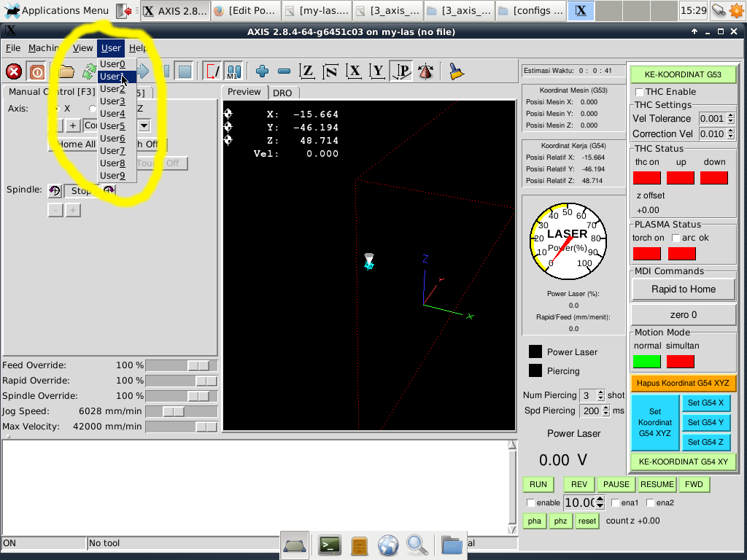Check the ena1 checkbox
This screenshot has height=560, width=747.
tap(616, 503)
